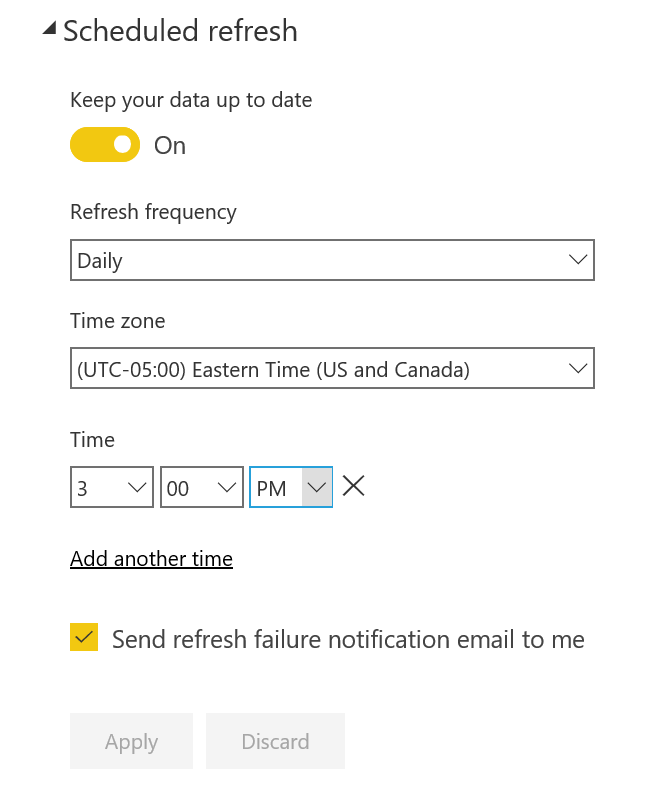Click the highlighted PM dropdown chevron
650x799 pixels.
(317, 488)
